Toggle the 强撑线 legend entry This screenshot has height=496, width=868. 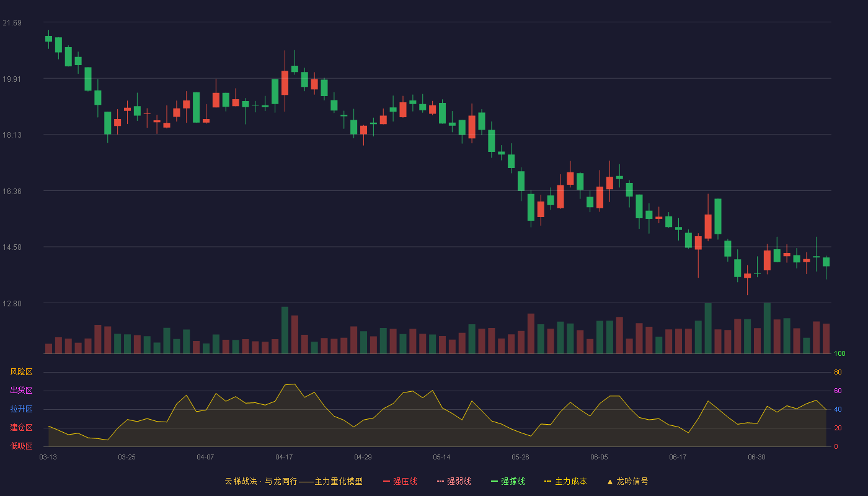pyautogui.click(x=508, y=481)
